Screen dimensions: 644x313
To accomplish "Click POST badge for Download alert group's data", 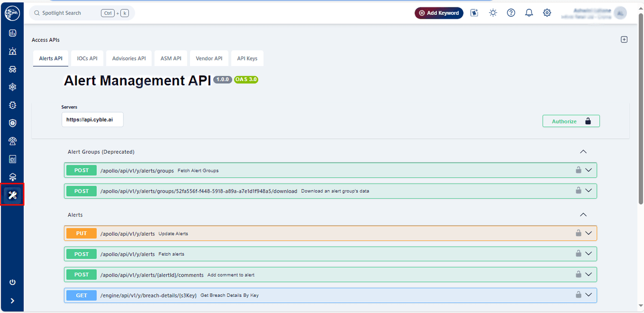I will [82, 191].
